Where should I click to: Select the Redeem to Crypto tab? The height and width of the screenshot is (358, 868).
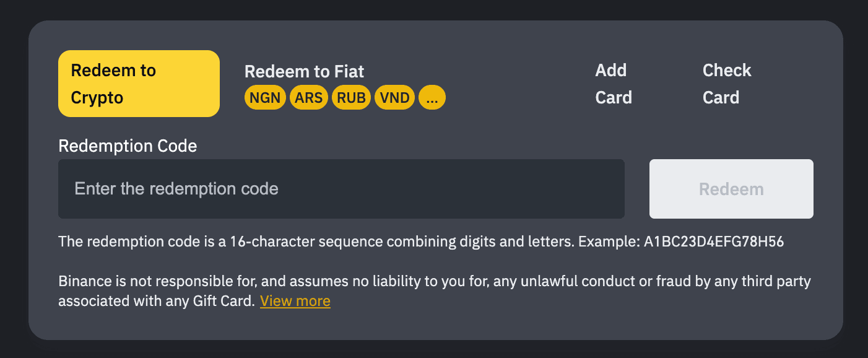click(139, 84)
